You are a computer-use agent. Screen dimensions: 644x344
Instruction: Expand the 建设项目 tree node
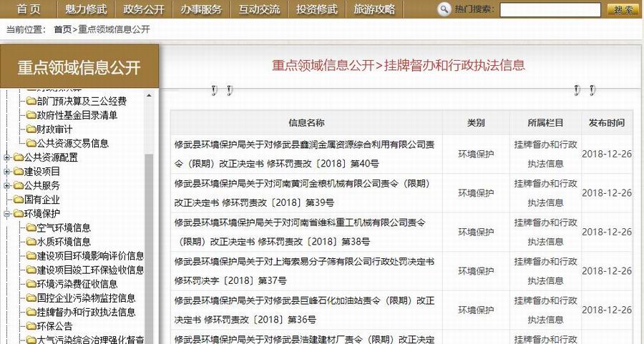pos(6,171)
